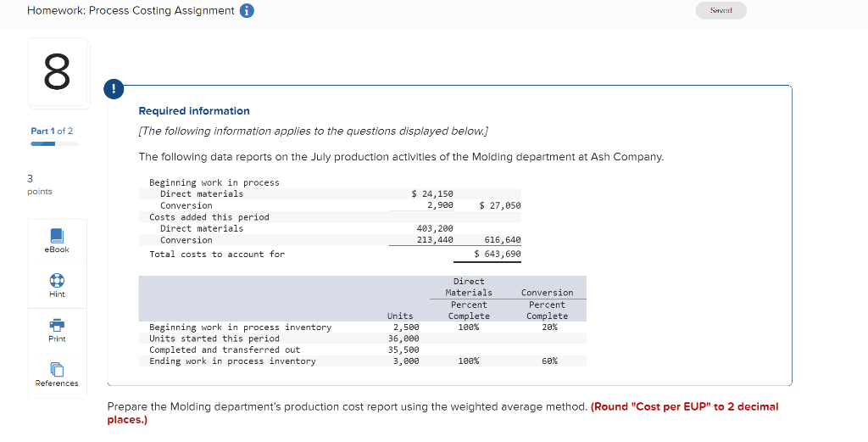Click the red rounding instruction text
Viewport: 868px width, 442px height.
point(442,413)
